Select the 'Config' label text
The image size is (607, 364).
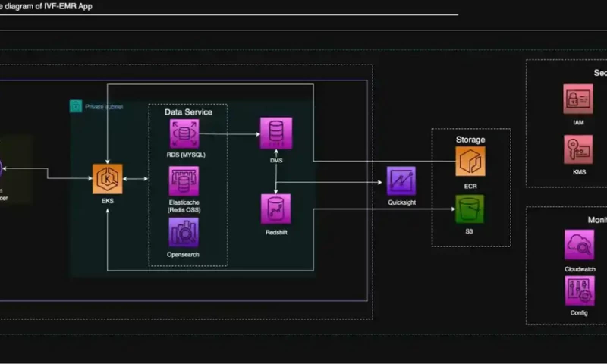click(579, 313)
